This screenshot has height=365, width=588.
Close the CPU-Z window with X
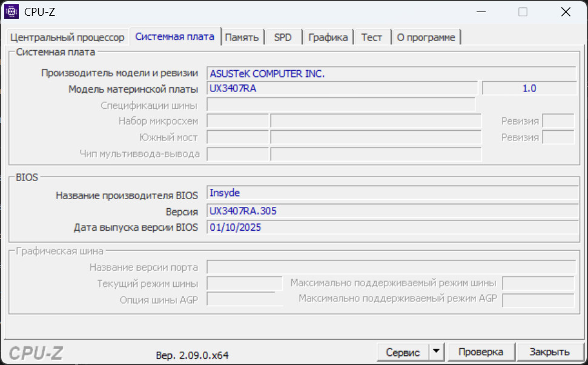pos(566,12)
